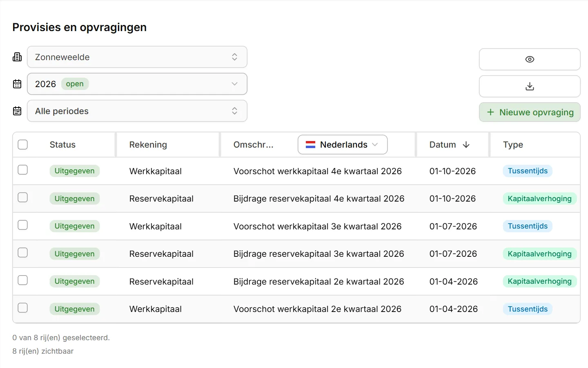Click 'Voorschot werkkapitaal 2e kwartaal 2026' text
Screen dimensions: 588x368
318,309
